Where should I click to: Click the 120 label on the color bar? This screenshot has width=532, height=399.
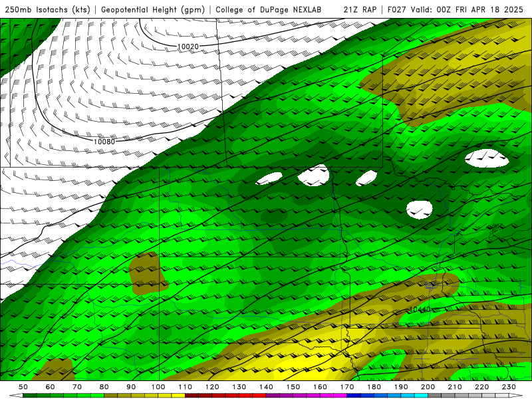pyautogui.click(x=212, y=387)
